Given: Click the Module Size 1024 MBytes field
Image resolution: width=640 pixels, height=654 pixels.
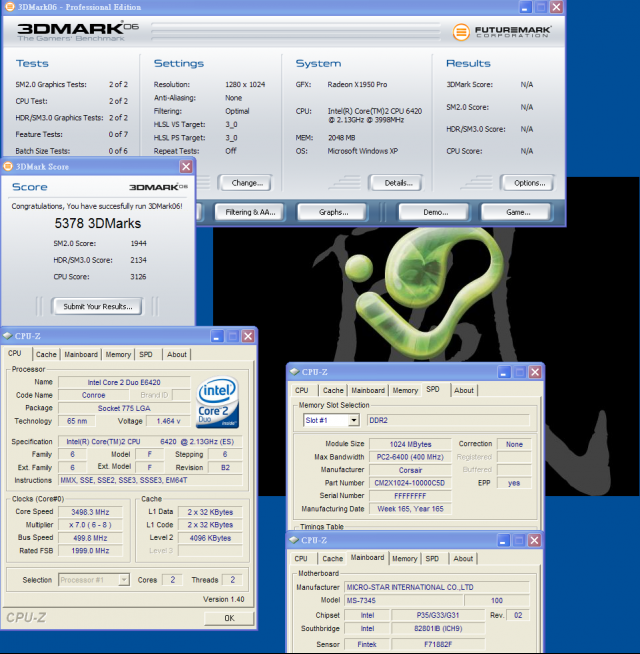Looking at the screenshot, I should [410, 444].
